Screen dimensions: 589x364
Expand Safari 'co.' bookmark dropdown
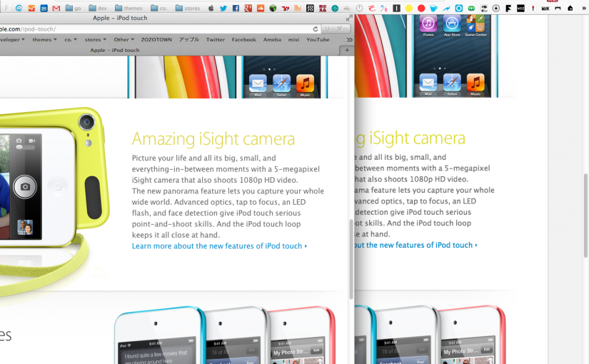click(x=71, y=39)
